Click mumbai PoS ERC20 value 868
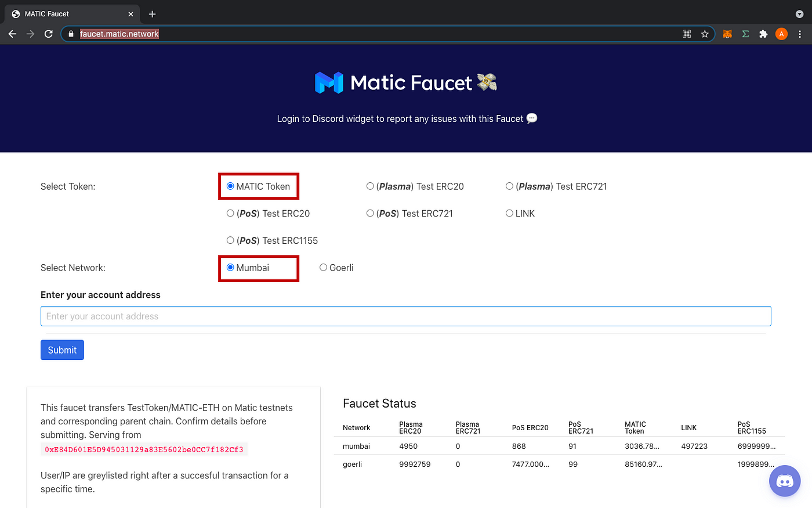This screenshot has width=812, height=508. click(519, 446)
